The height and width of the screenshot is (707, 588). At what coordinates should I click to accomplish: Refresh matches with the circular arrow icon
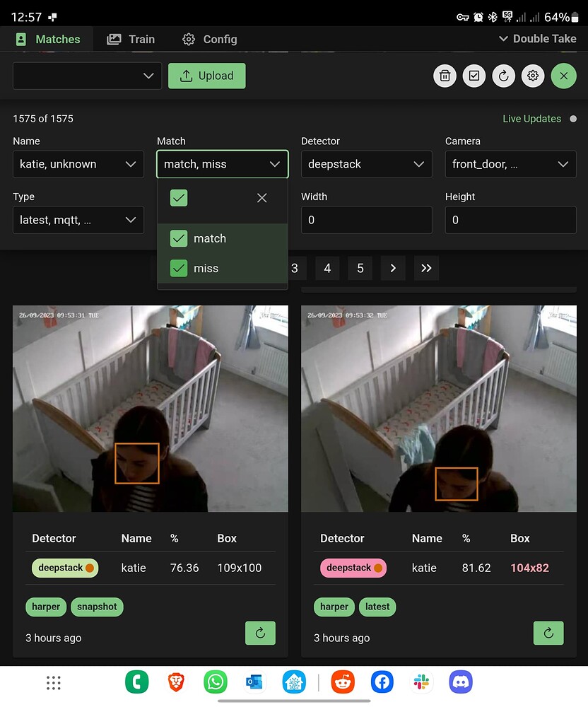503,76
